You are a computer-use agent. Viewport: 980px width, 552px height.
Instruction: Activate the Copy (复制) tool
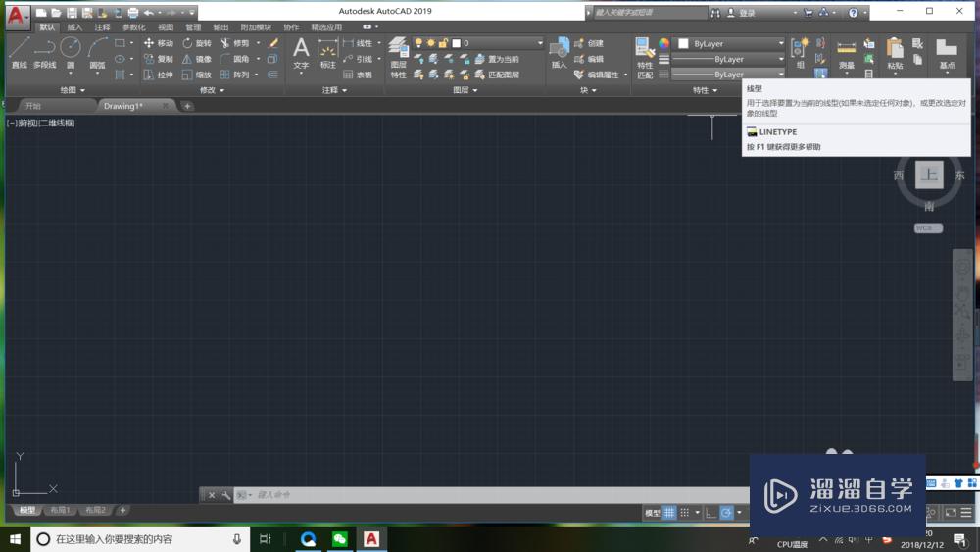[158, 59]
